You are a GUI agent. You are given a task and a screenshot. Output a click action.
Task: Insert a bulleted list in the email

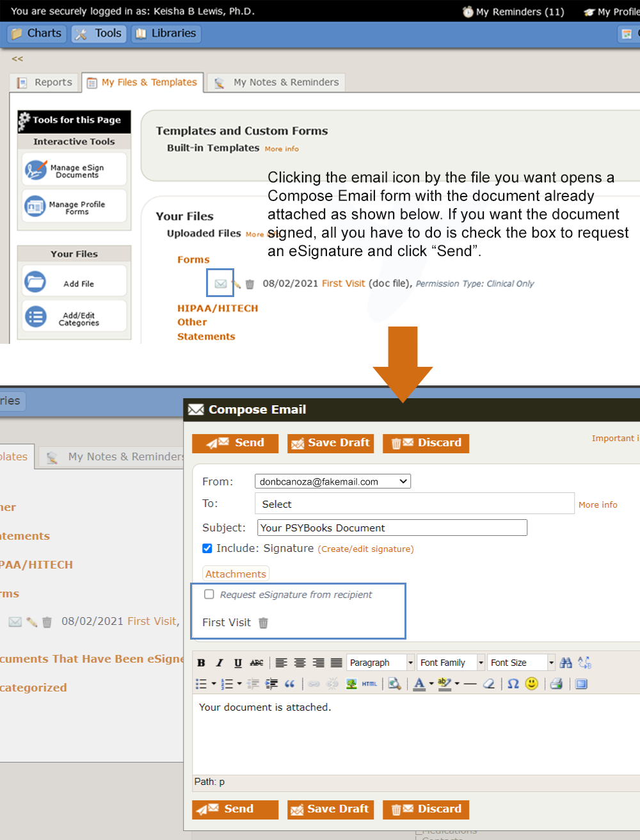tap(201, 684)
